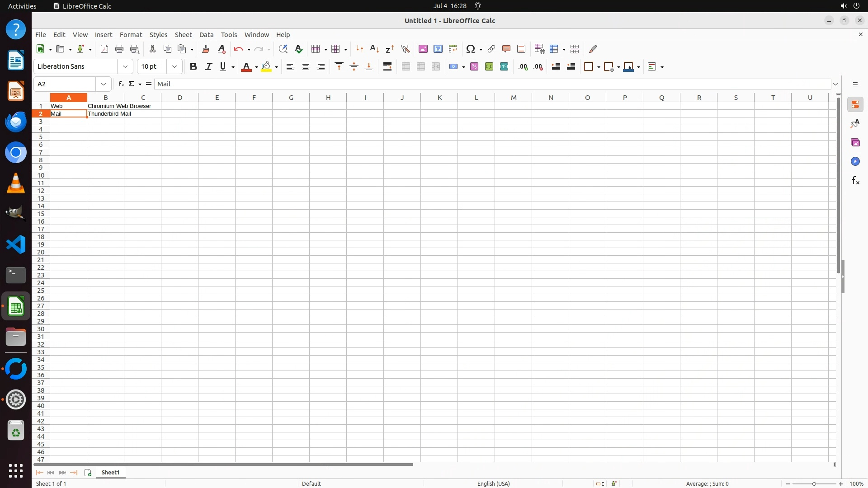Image resolution: width=868 pixels, height=488 pixels.
Task: Open the Data menu
Action: [206, 35]
